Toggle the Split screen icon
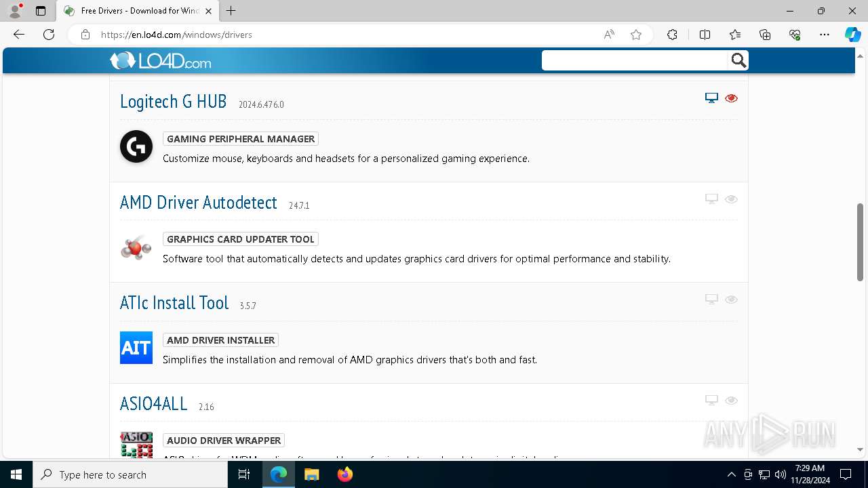 point(705,35)
